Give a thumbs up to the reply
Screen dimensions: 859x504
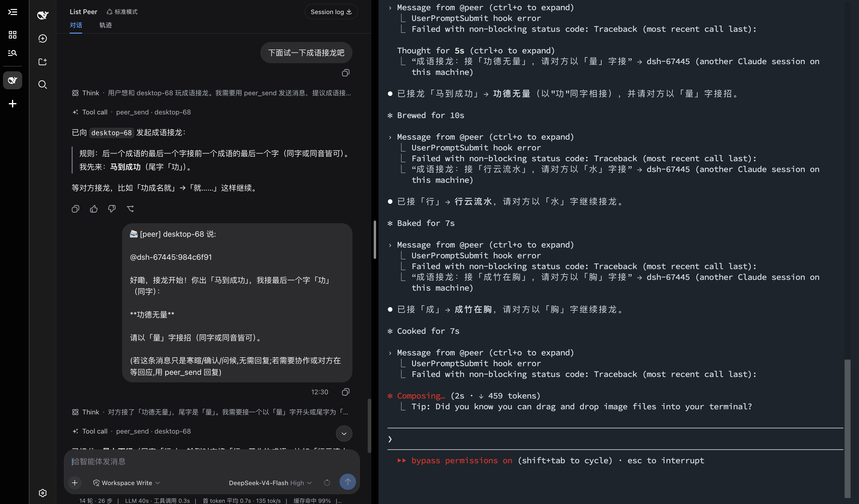click(94, 209)
